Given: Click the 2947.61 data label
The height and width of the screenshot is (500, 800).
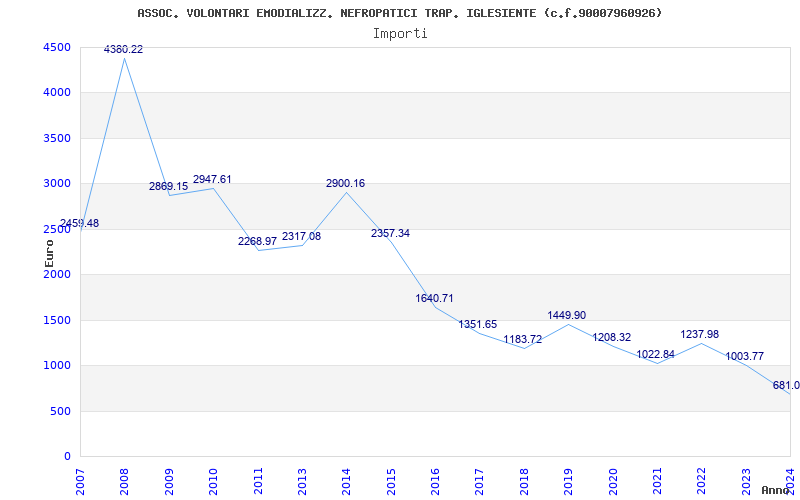Looking at the screenshot, I should (x=212, y=180).
